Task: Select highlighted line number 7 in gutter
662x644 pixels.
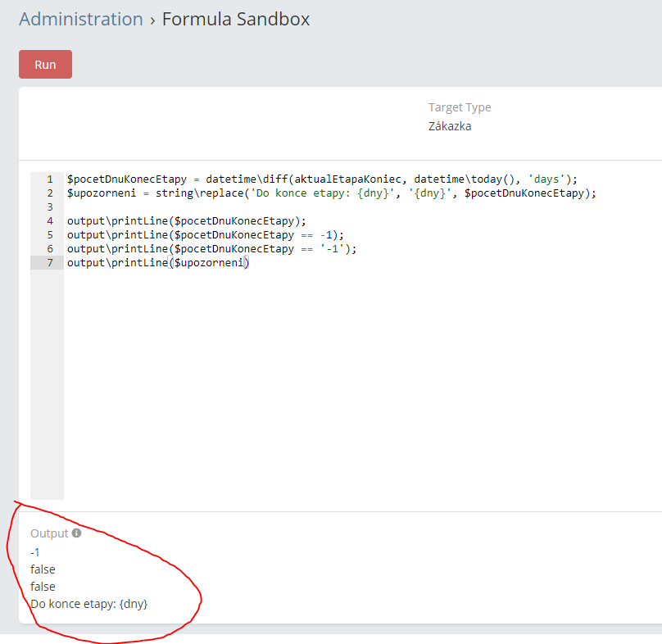Action: (49, 263)
